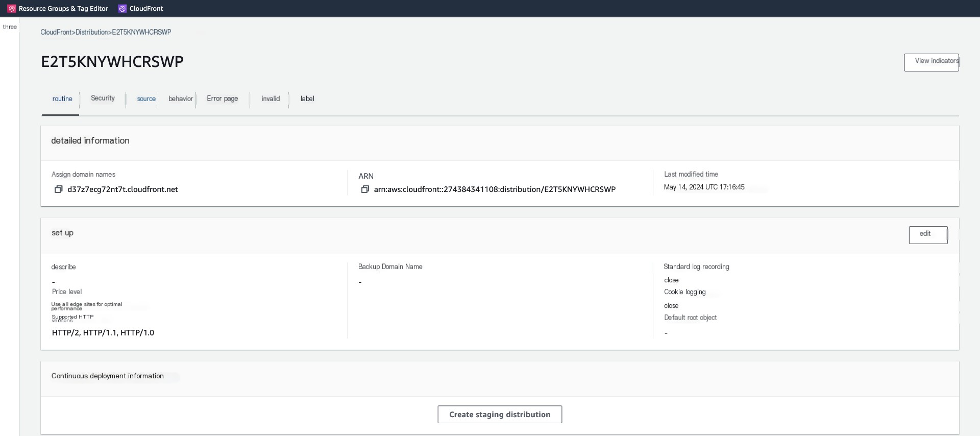Click 'Continuous deployment information' header
This screenshot has height=436, width=980.
[x=108, y=376]
